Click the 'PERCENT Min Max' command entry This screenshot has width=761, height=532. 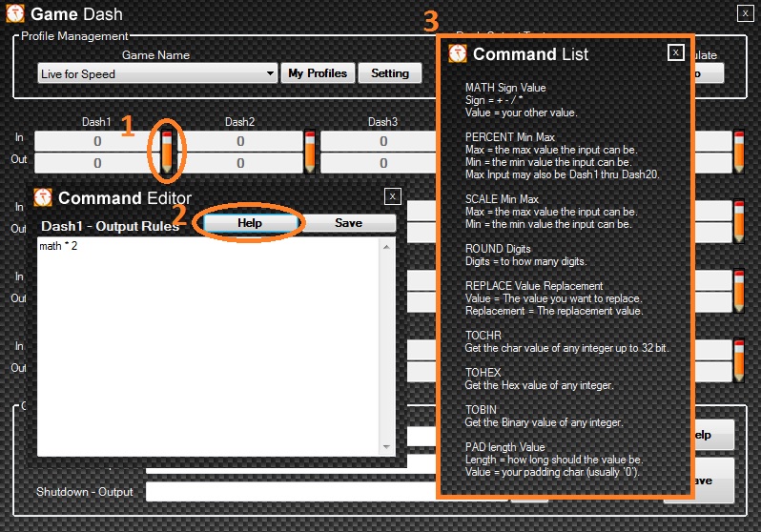pyautogui.click(x=509, y=137)
